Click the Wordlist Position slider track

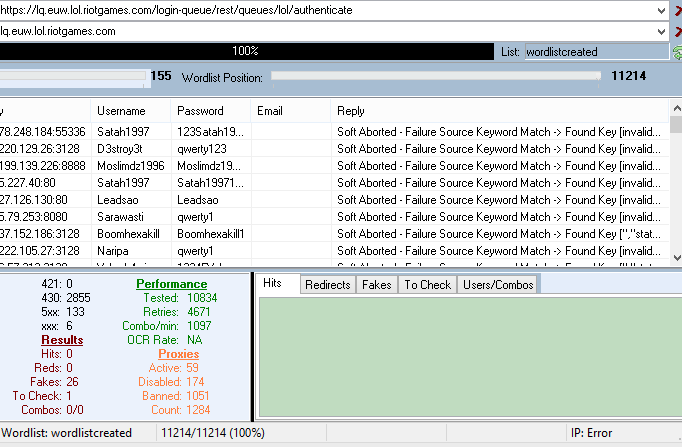[x=436, y=76]
